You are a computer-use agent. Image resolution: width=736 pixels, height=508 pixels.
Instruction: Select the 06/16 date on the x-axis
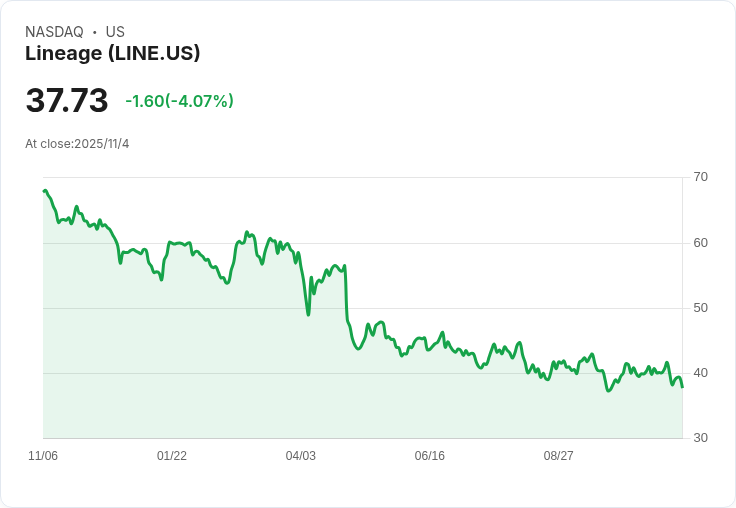click(429, 456)
